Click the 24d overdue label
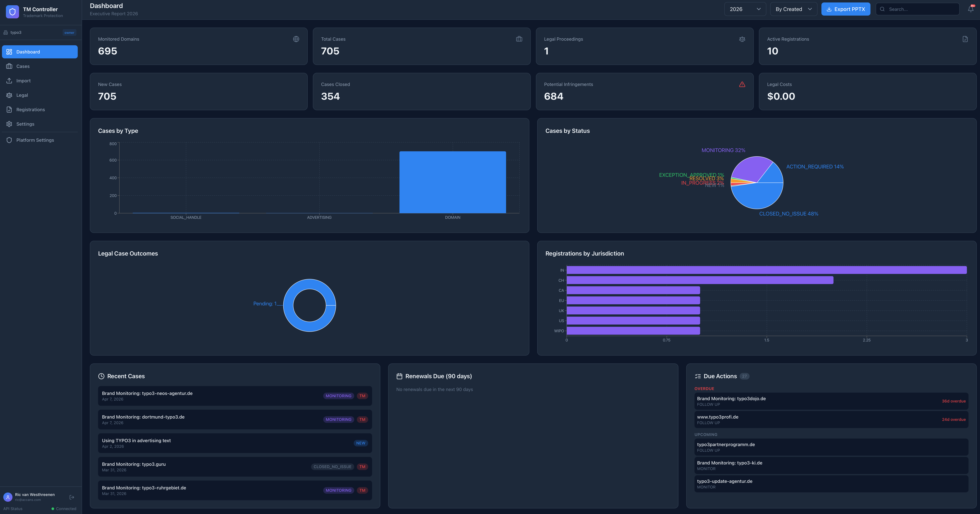Viewport: 980px width, 514px height. 953,420
